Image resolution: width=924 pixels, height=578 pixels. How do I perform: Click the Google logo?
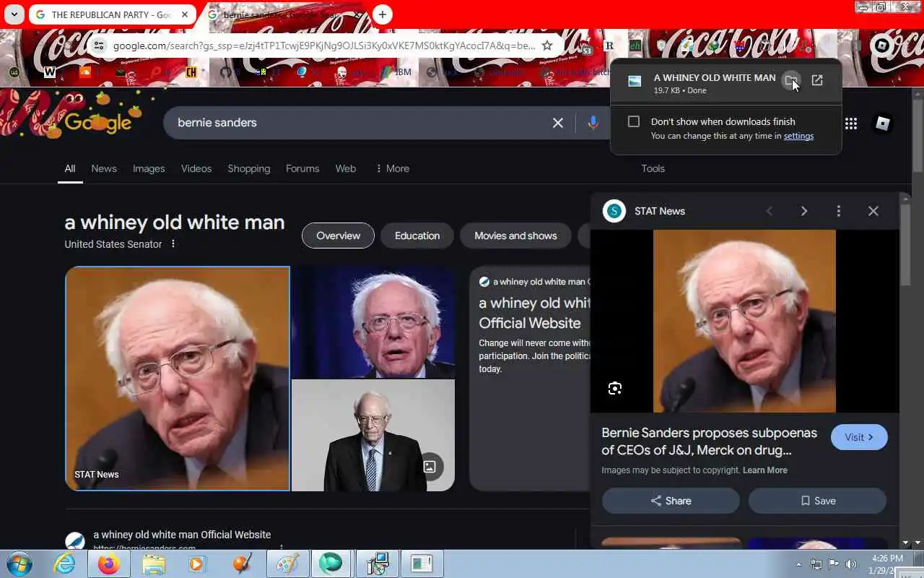97,123
